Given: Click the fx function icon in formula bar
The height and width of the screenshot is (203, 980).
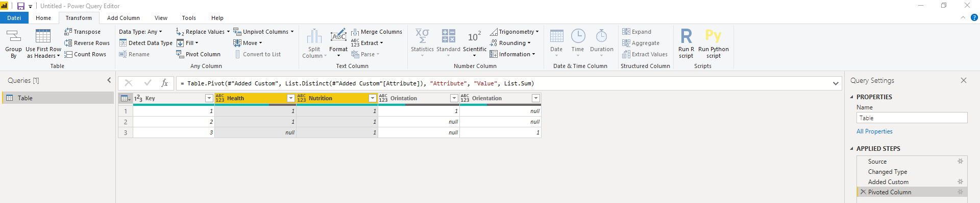Looking at the screenshot, I should pos(164,83).
